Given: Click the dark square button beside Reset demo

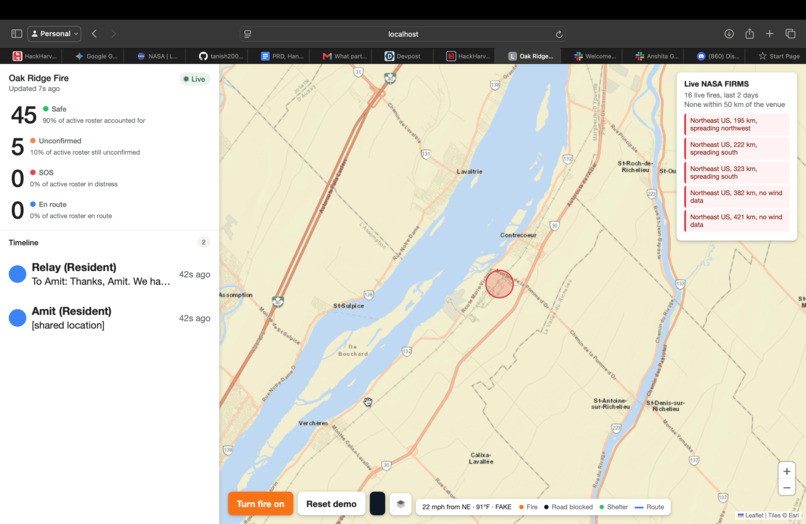Looking at the screenshot, I should point(377,504).
